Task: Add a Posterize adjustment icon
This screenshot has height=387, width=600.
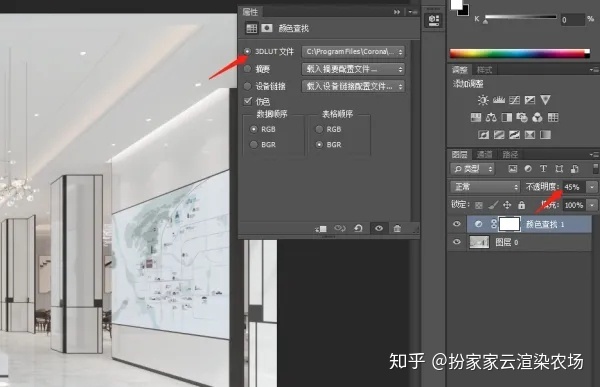Action: click(499, 135)
